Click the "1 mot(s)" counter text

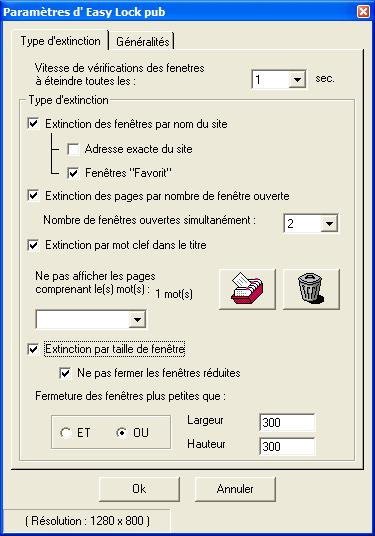pyautogui.click(x=174, y=294)
